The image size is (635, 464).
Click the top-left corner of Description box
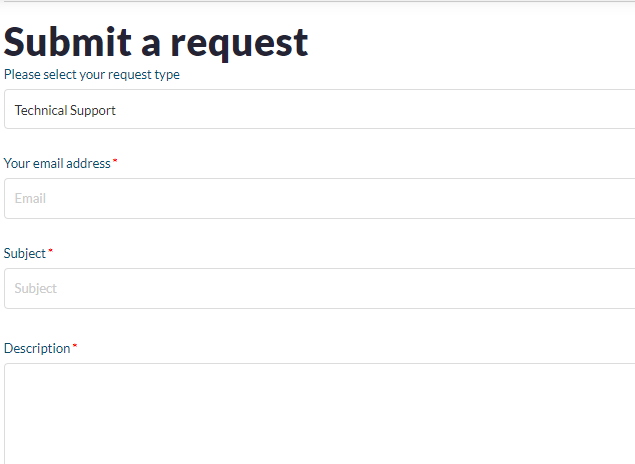[x=8, y=367]
